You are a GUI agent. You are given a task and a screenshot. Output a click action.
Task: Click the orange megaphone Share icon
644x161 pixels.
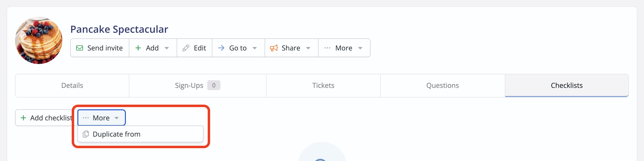point(274,48)
